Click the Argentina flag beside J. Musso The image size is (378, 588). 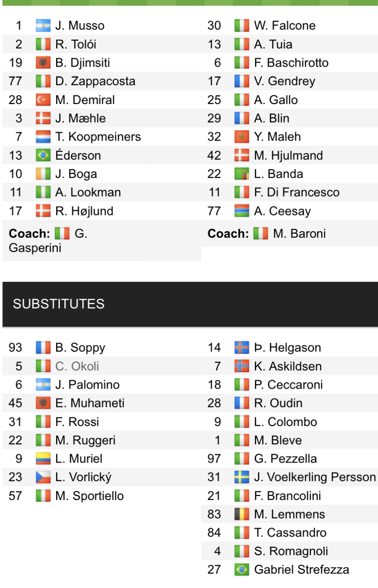click(43, 26)
